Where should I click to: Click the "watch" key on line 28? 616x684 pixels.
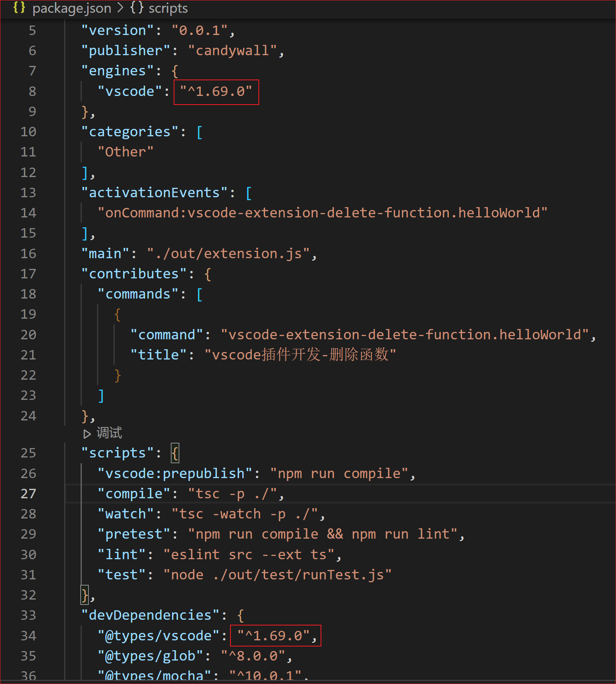point(126,514)
